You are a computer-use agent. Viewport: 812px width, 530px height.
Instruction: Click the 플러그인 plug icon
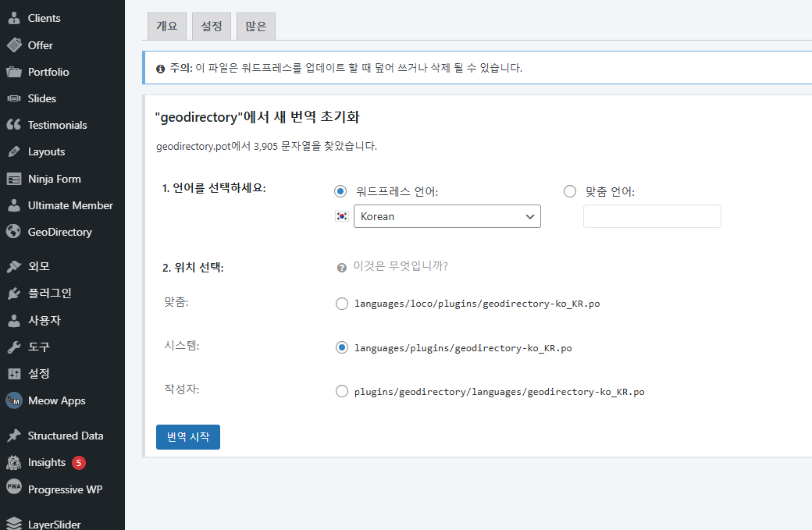coord(14,293)
